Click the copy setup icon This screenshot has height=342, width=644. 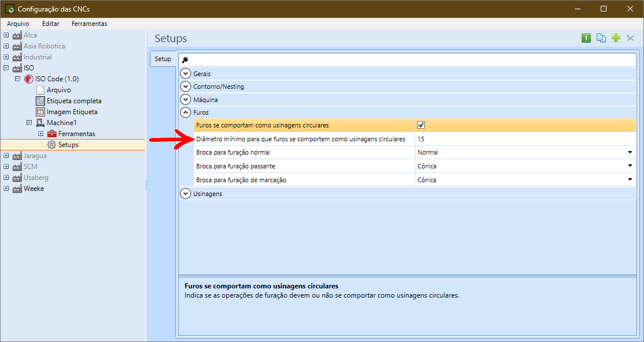tap(601, 38)
